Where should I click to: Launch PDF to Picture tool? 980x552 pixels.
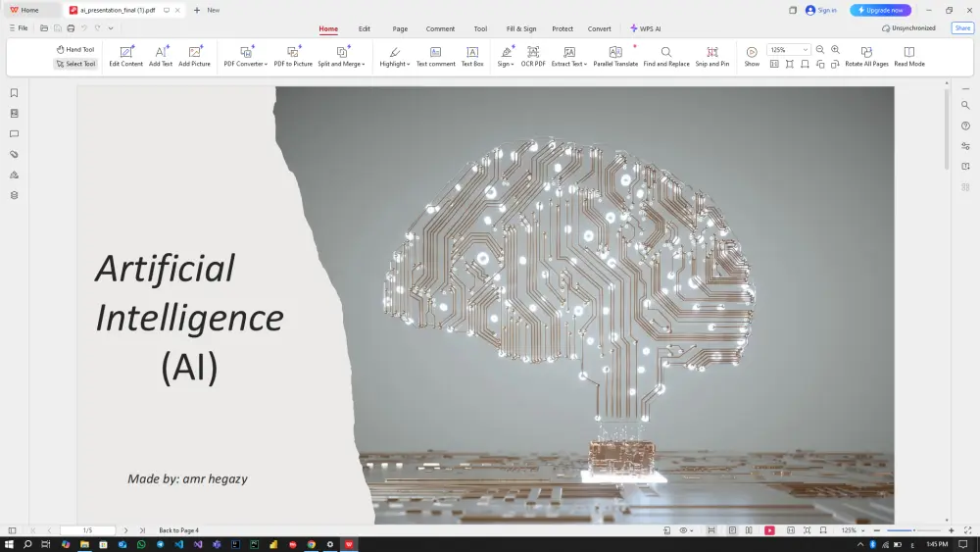point(293,56)
